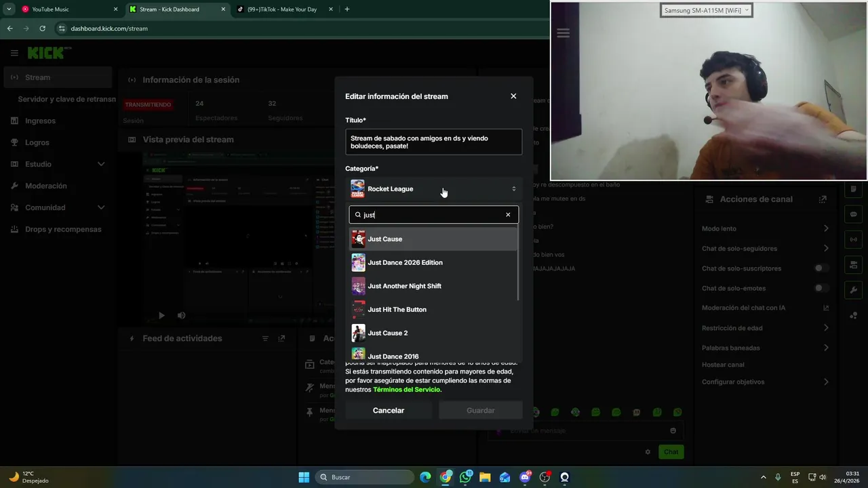Screen dimensions: 868x488
Task: Clear the category search field text
Action: pyautogui.click(x=508, y=215)
